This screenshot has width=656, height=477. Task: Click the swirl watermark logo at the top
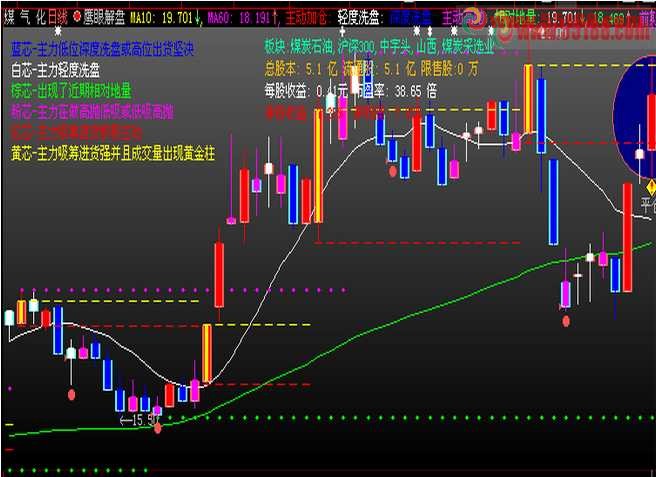point(474,20)
